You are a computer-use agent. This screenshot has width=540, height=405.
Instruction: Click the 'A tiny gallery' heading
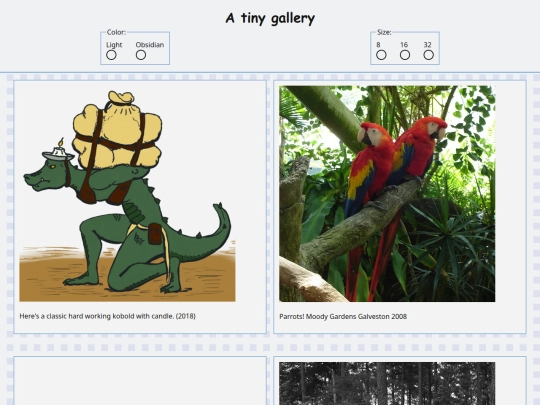[270, 18]
